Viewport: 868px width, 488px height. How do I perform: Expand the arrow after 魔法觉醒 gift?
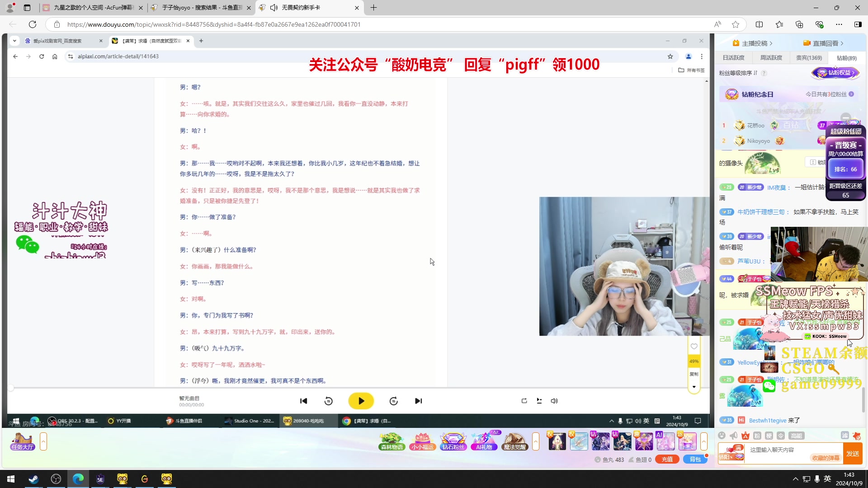click(x=536, y=441)
